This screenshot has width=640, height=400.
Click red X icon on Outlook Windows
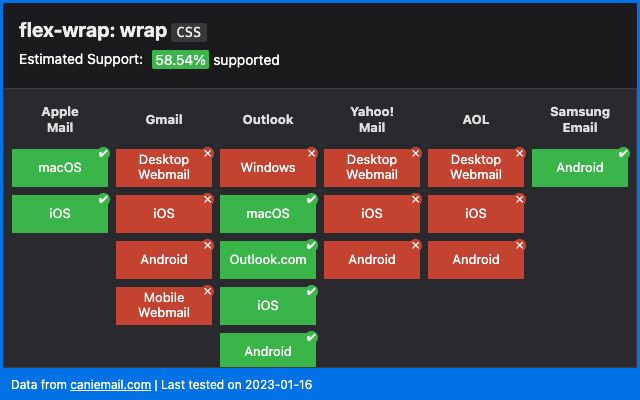tap(311, 153)
